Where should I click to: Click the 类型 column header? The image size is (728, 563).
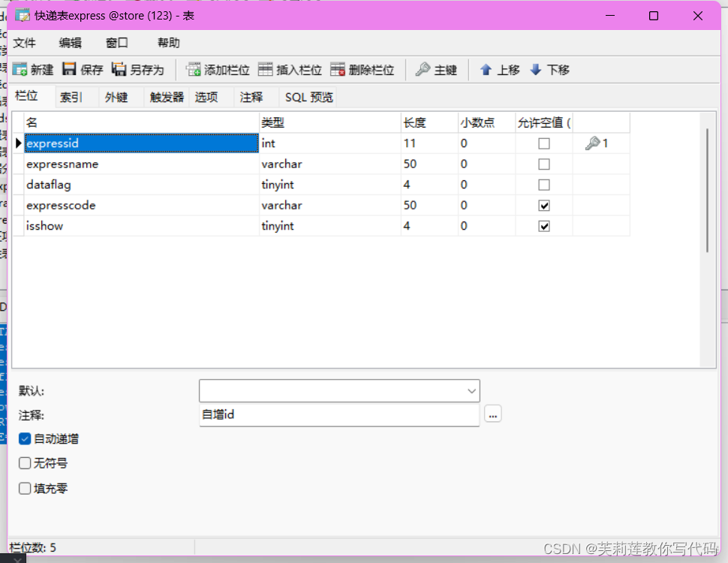[x=330, y=122]
